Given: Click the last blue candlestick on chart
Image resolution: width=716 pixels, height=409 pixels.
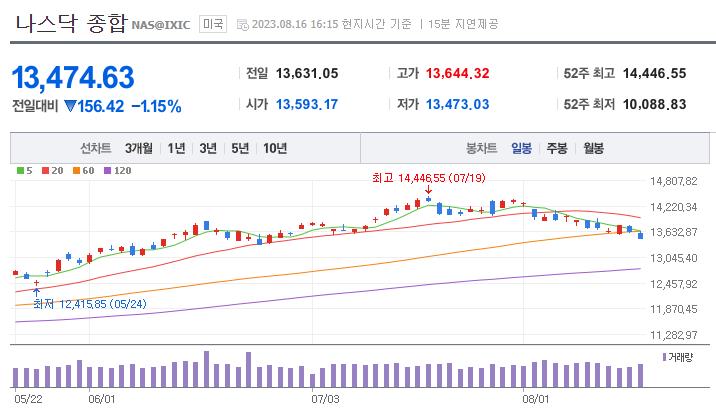Looking at the screenshot, I should point(641,235).
